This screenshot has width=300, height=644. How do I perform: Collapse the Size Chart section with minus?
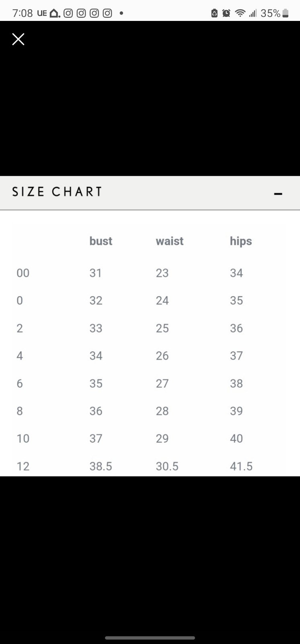(x=278, y=194)
